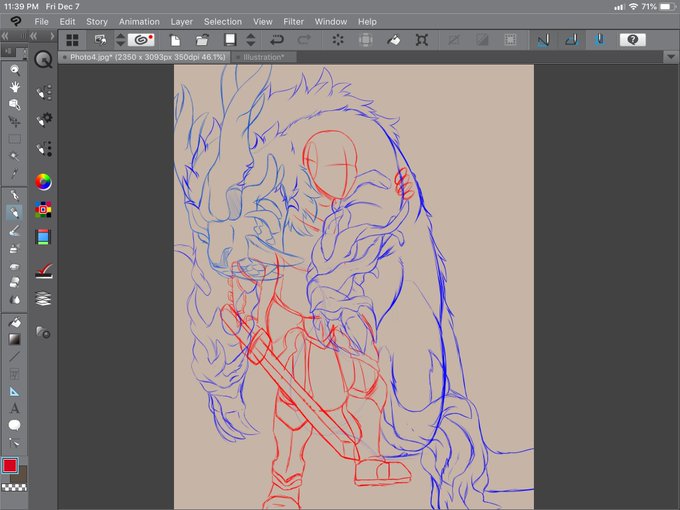Viewport: 680px width, 510px height.
Task: Open Clip Studio launcher from command bar
Action: pyautogui.click(x=141, y=40)
